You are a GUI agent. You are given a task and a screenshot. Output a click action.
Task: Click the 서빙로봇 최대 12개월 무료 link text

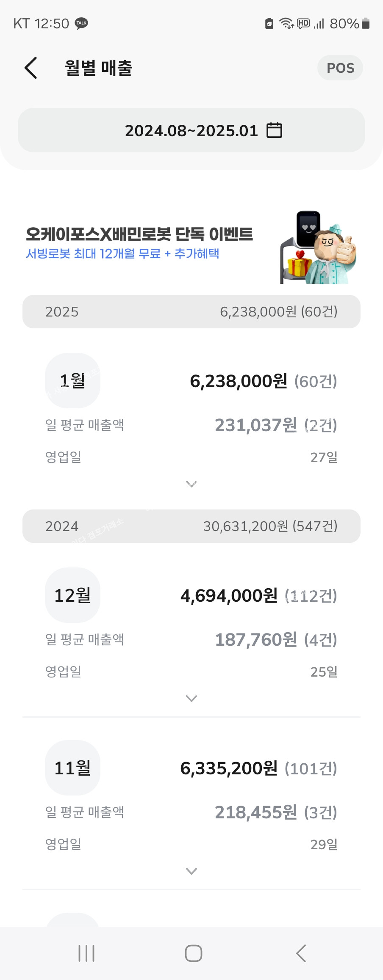pyautogui.click(x=93, y=253)
